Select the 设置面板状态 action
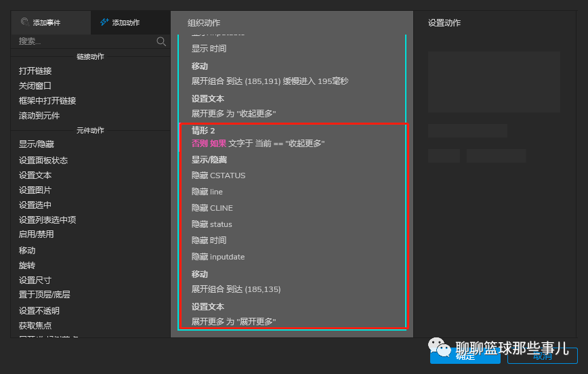This screenshot has height=374, width=588. coord(43,160)
